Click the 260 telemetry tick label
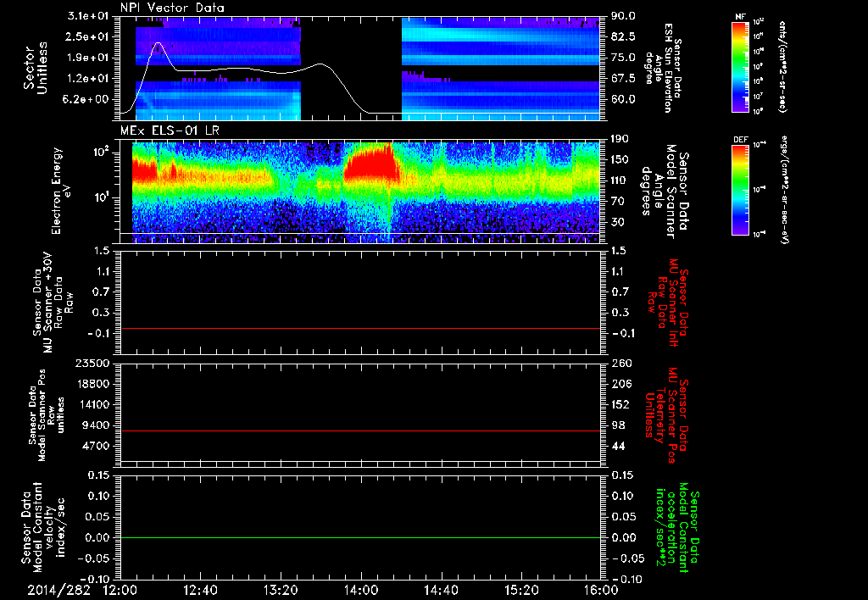This screenshot has width=868, height=600. pos(620,363)
